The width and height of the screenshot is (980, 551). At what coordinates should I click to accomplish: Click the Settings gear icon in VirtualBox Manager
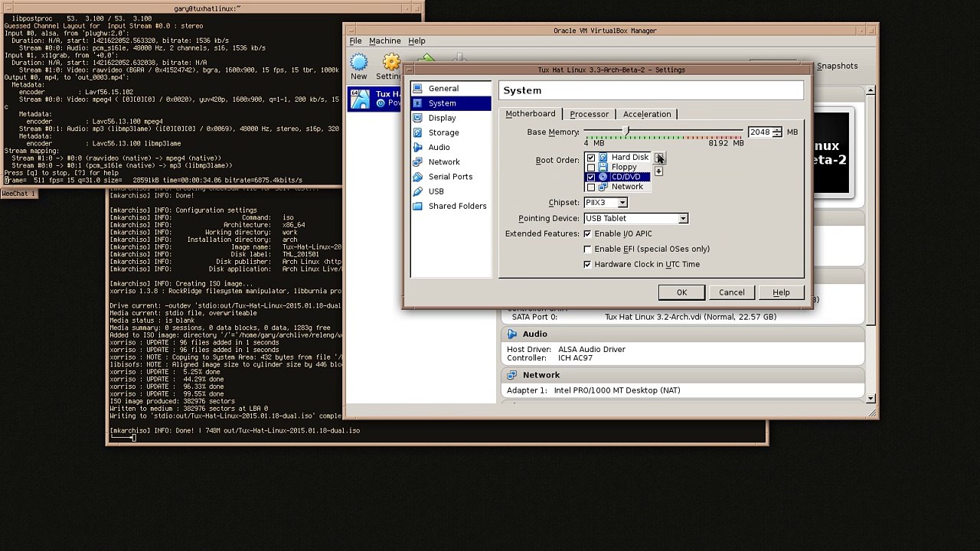[391, 62]
